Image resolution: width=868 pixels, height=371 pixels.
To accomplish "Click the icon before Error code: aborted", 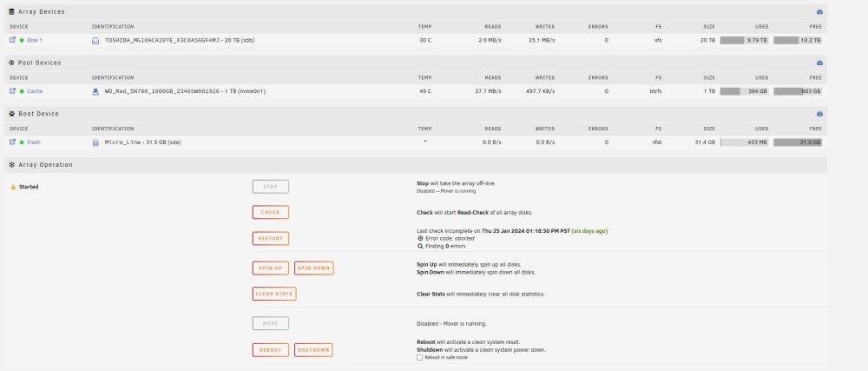I will point(420,239).
